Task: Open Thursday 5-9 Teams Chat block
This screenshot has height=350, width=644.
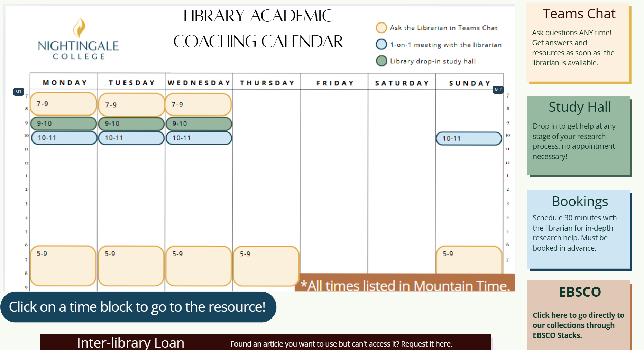Action: [x=266, y=266]
